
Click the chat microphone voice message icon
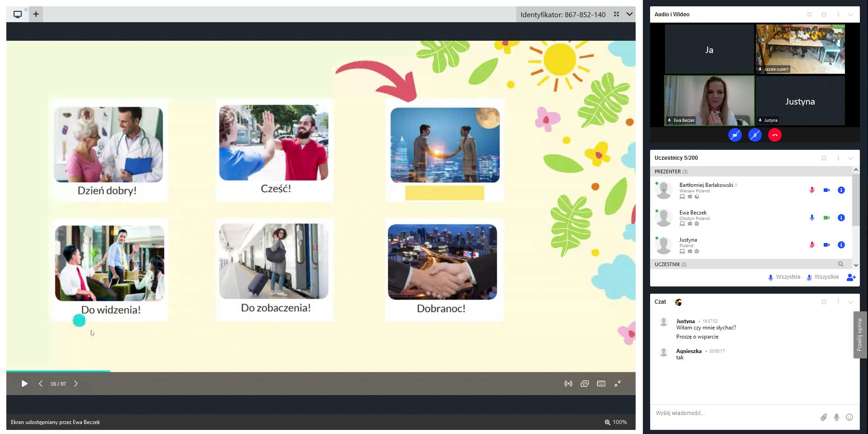pos(836,417)
